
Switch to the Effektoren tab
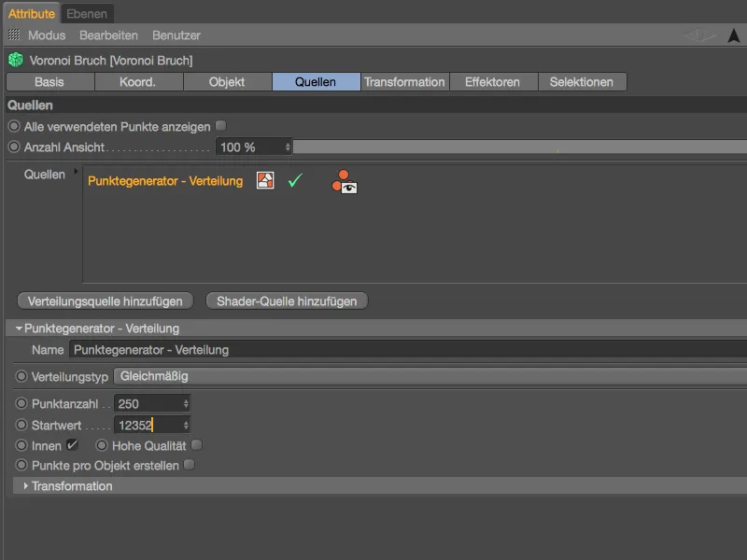point(493,82)
